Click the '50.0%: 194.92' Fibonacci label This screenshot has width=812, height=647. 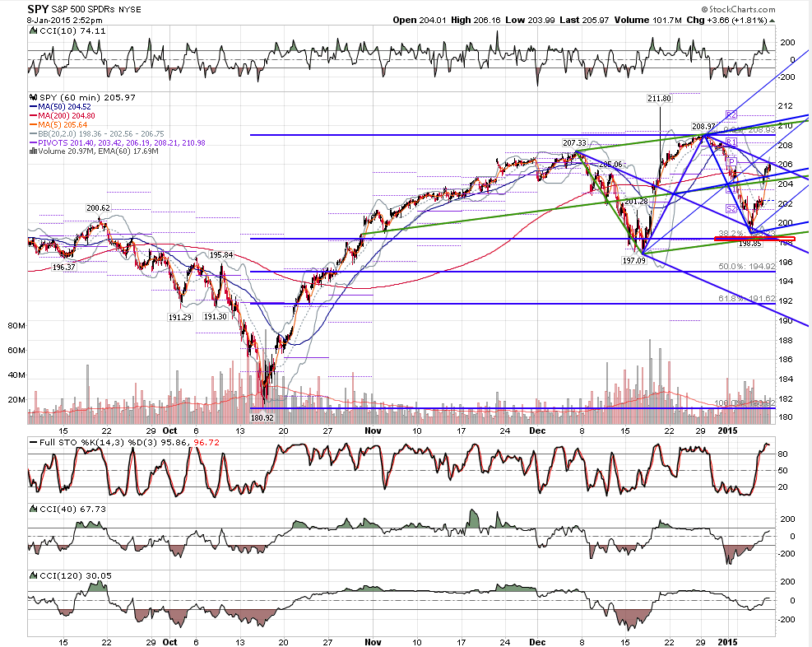(x=747, y=266)
